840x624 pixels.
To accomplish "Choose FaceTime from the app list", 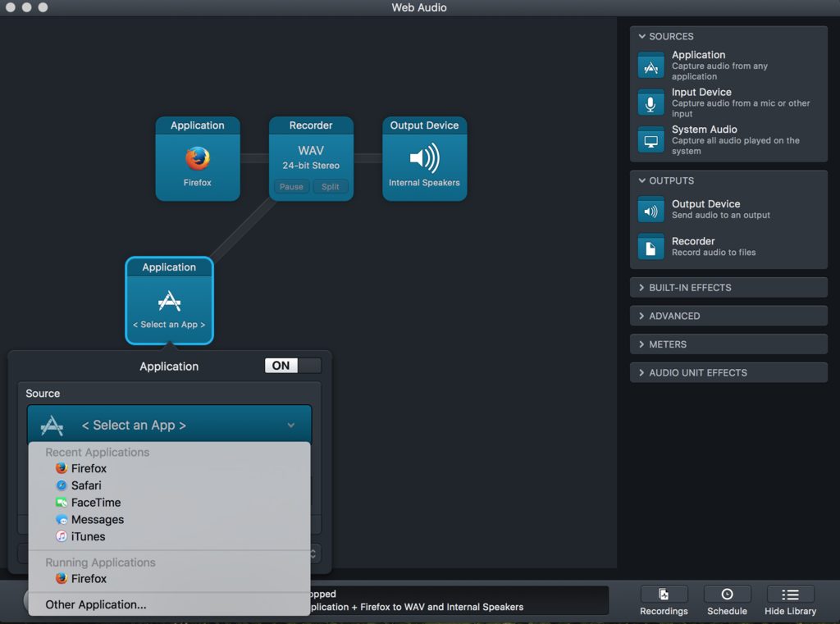I will 169,503.
